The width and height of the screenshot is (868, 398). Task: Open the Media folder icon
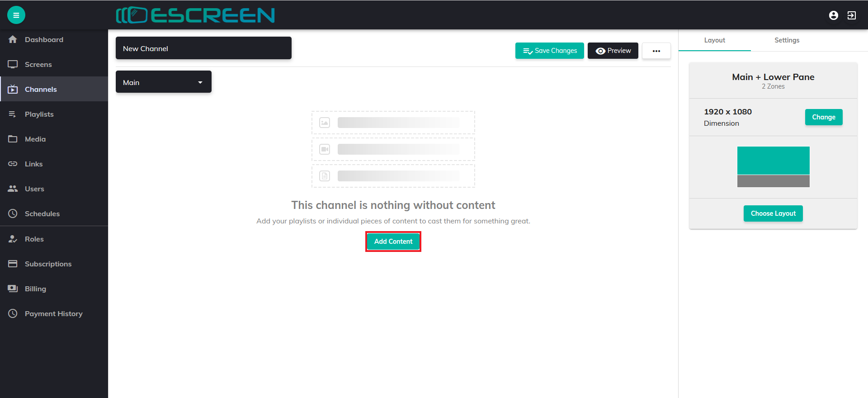13,139
